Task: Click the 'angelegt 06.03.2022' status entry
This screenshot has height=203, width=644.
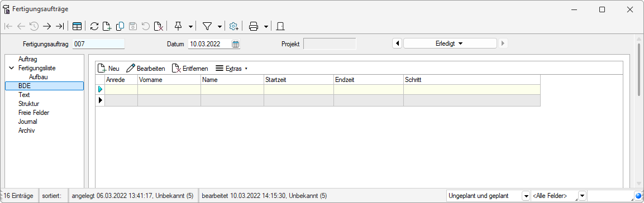Action: click(x=132, y=196)
